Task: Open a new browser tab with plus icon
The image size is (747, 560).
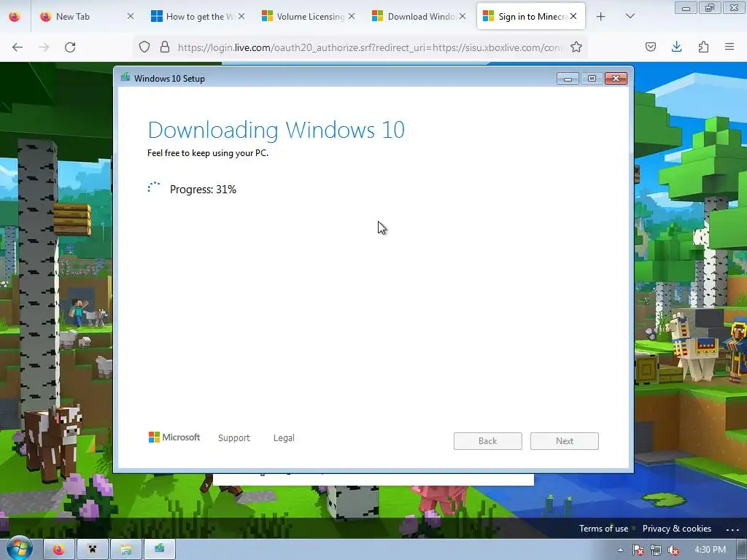Action: click(601, 17)
